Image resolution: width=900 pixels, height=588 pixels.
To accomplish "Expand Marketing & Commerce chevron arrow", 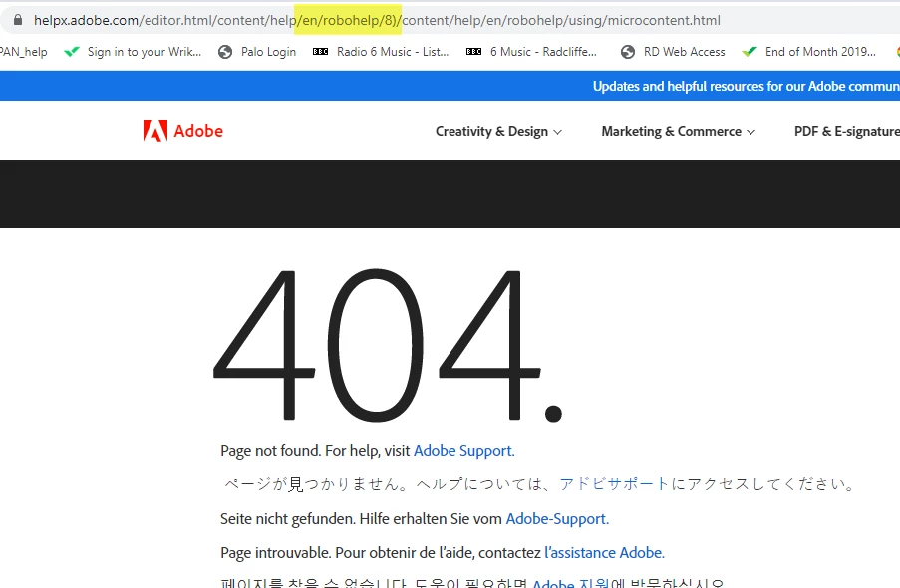I will tap(750, 133).
